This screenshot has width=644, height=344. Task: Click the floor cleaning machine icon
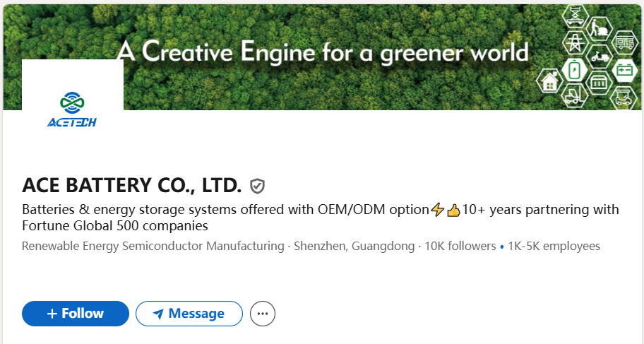click(x=600, y=29)
